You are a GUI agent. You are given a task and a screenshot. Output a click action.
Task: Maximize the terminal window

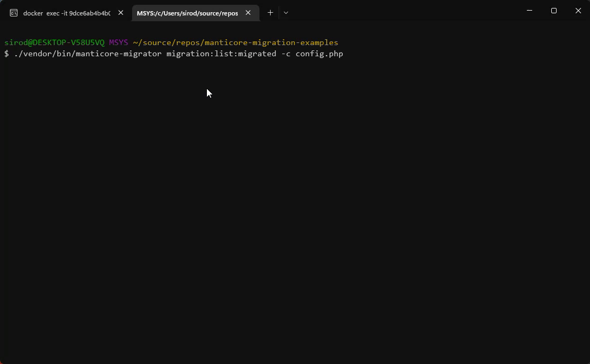[554, 11]
